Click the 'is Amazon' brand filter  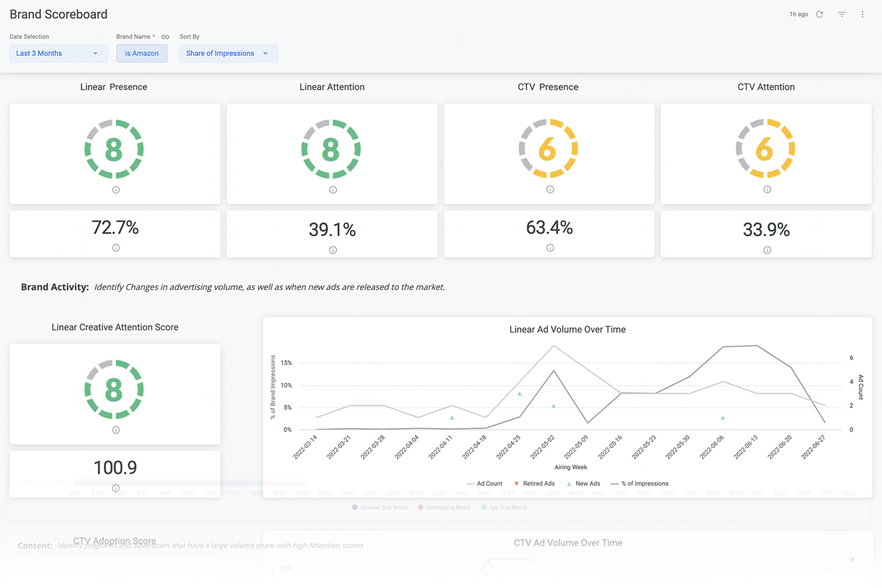(x=142, y=54)
